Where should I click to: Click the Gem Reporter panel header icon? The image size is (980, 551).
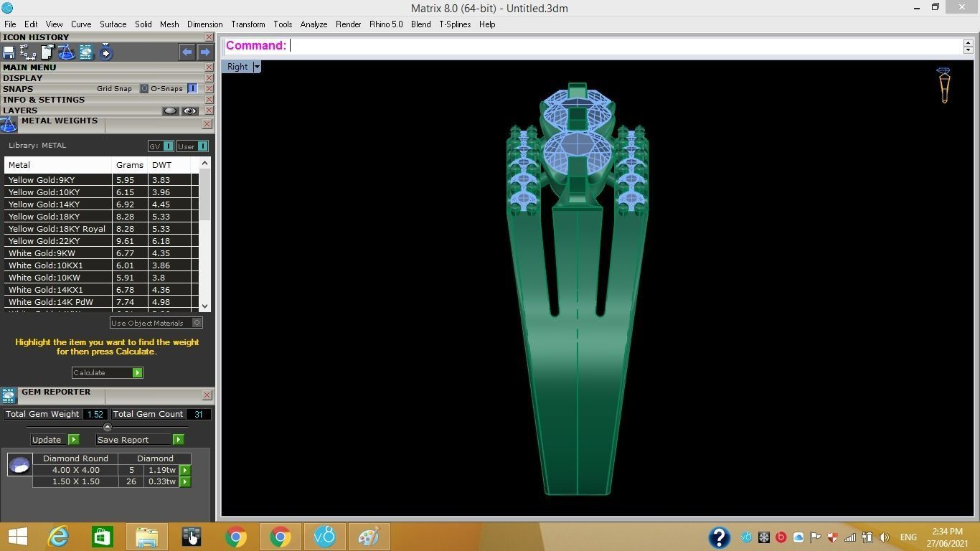pyautogui.click(x=9, y=395)
